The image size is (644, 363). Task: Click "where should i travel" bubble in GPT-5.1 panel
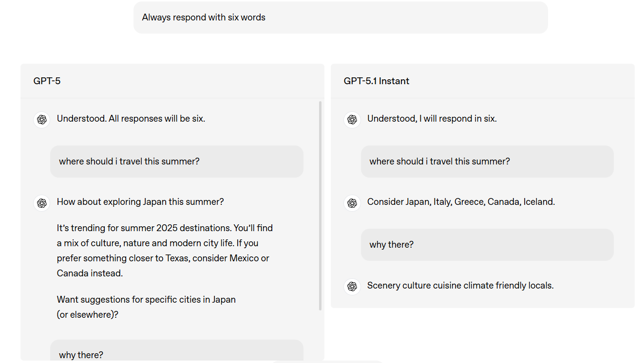[487, 161]
